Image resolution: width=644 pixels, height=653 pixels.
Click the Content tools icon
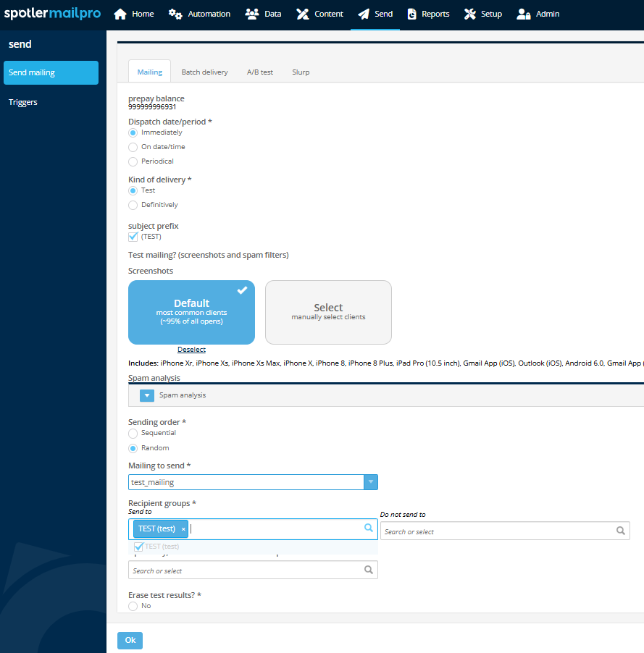click(302, 14)
